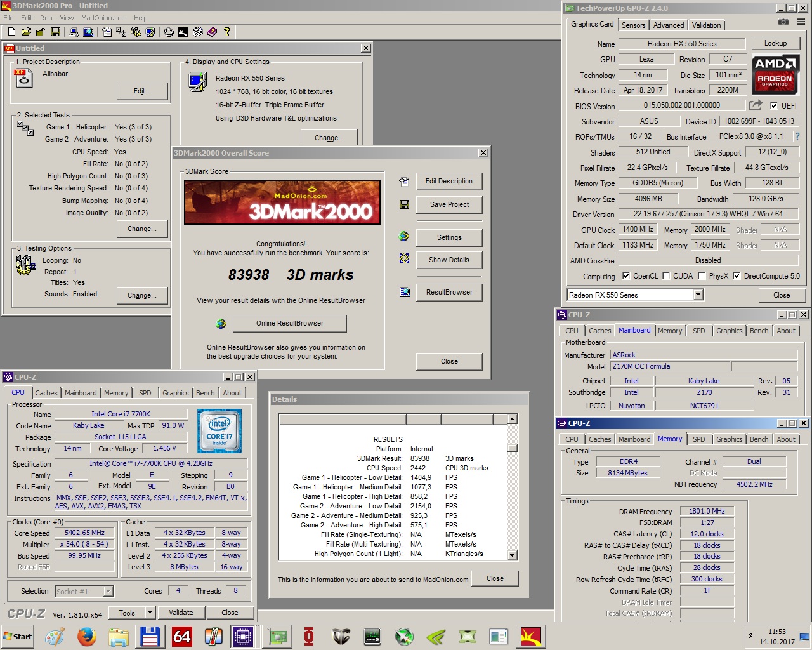
Task: Click the computer system info toolbar icon
Action: tap(74, 32)
